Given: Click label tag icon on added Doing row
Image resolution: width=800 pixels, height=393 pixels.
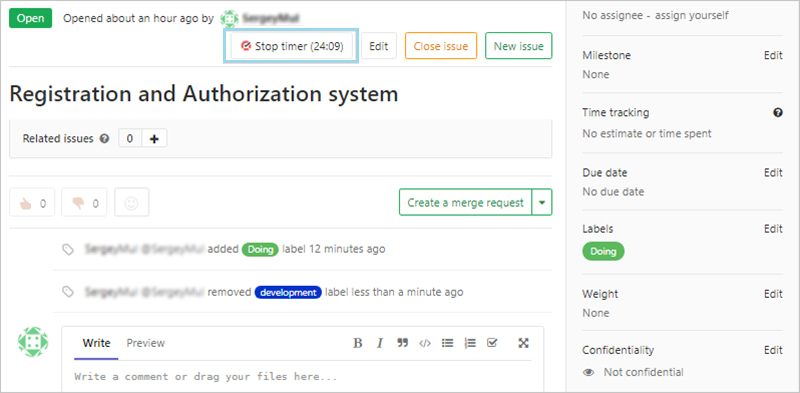Looking at the screenshot, I should (68, 249).
